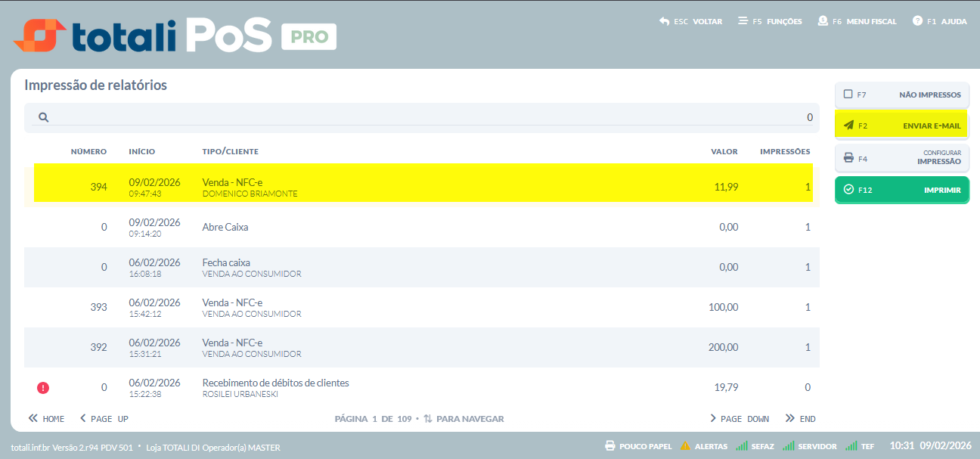Click the TEF signal status icon

click(851, 446)
